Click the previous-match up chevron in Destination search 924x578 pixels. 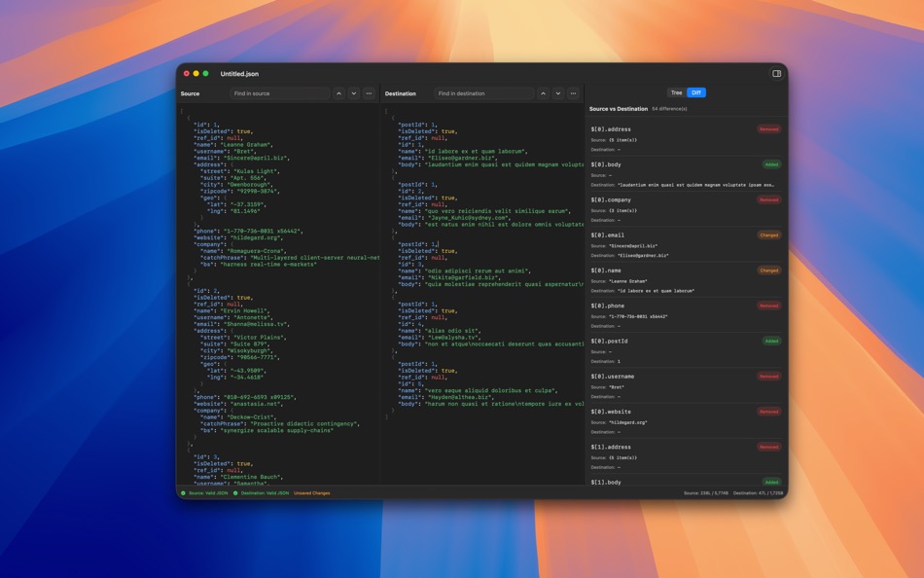[544, 93]
